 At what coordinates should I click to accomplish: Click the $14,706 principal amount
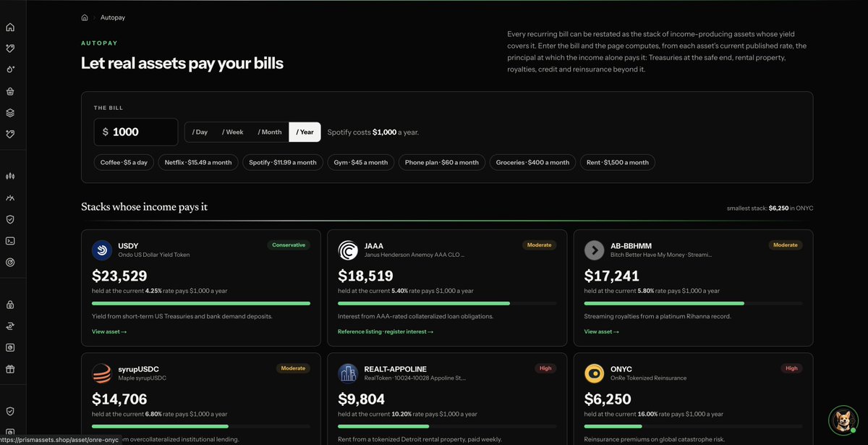119,399
